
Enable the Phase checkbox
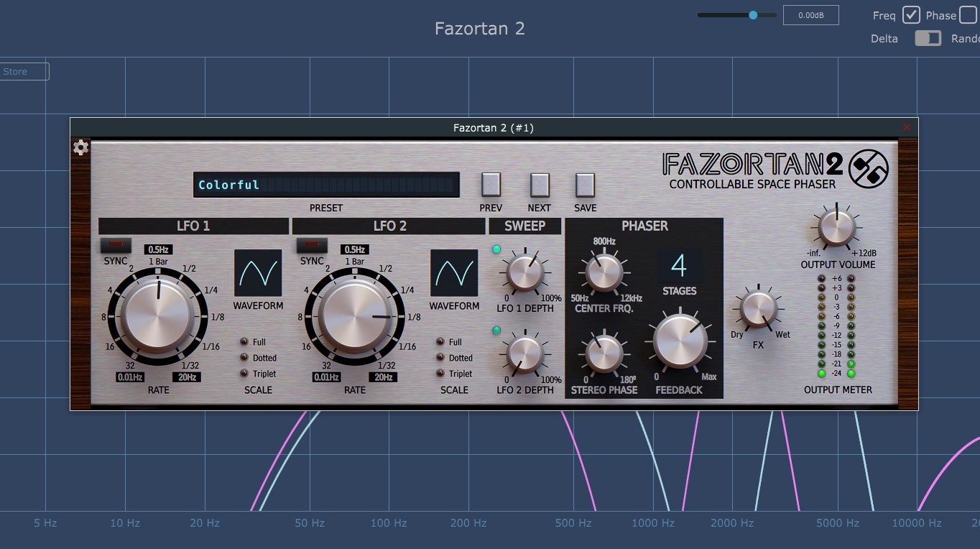click(x=968, y=15)
